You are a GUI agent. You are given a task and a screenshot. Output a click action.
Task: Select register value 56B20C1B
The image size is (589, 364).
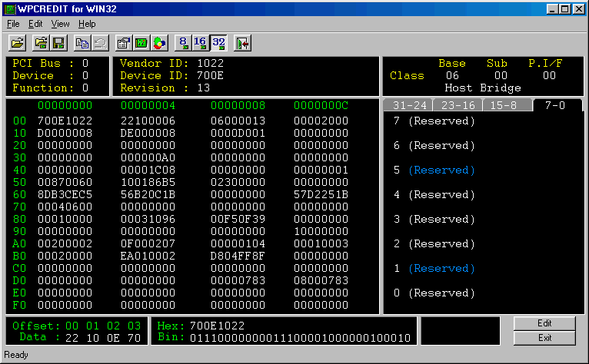tap(148, 194)
